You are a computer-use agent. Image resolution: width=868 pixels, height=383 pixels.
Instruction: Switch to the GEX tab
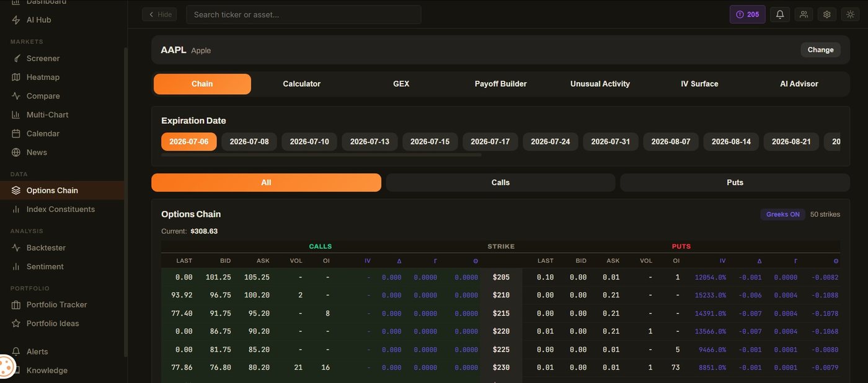pyautogui.click(x=401, y=84)
